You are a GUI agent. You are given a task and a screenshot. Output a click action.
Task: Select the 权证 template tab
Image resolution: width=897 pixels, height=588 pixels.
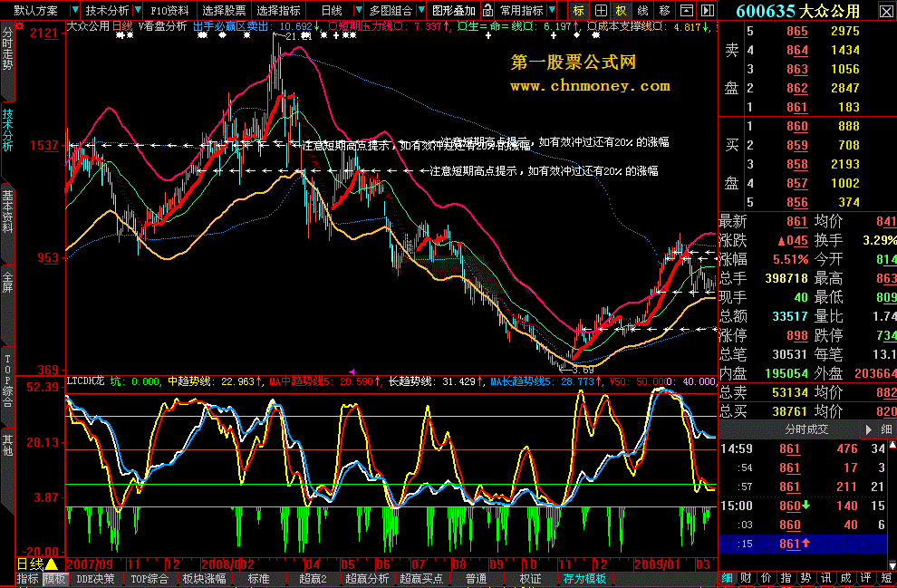pyautogui.click(x=530, y=580)
